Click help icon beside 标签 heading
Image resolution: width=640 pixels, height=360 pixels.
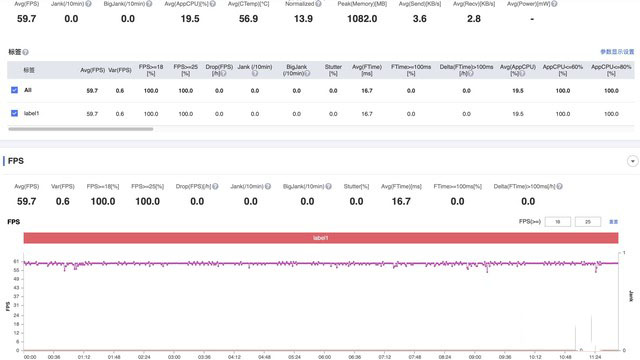pos(25,52)
